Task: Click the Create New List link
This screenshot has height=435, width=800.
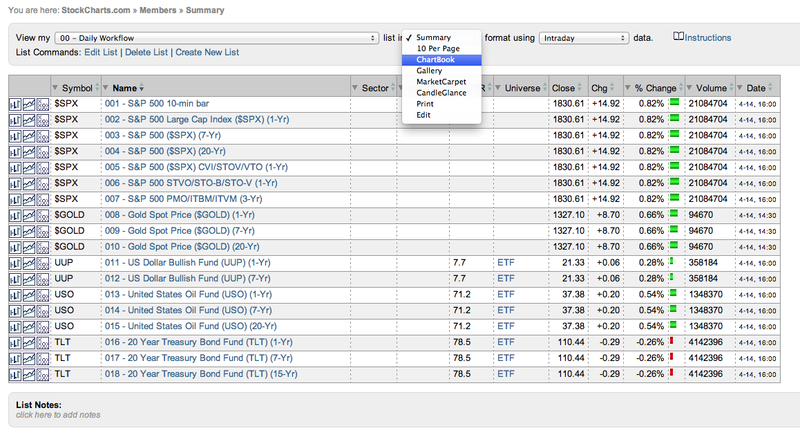Action: 207,52
